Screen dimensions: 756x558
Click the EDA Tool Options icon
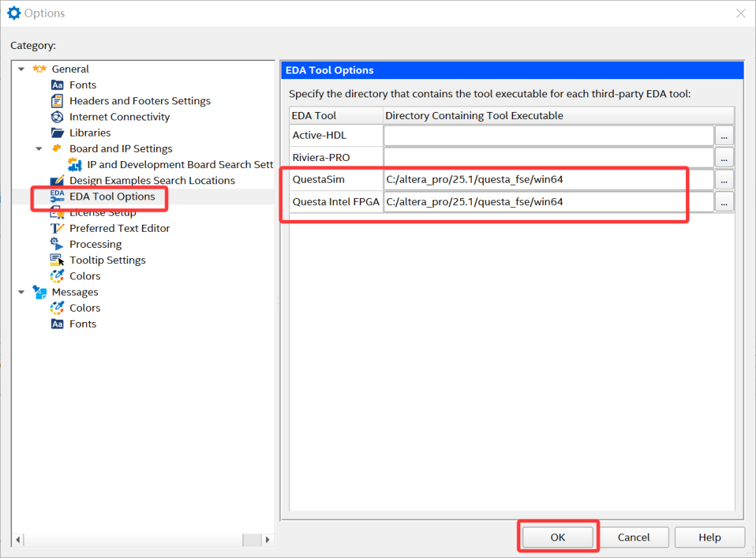pyautogui.click(x=57, y=196)
